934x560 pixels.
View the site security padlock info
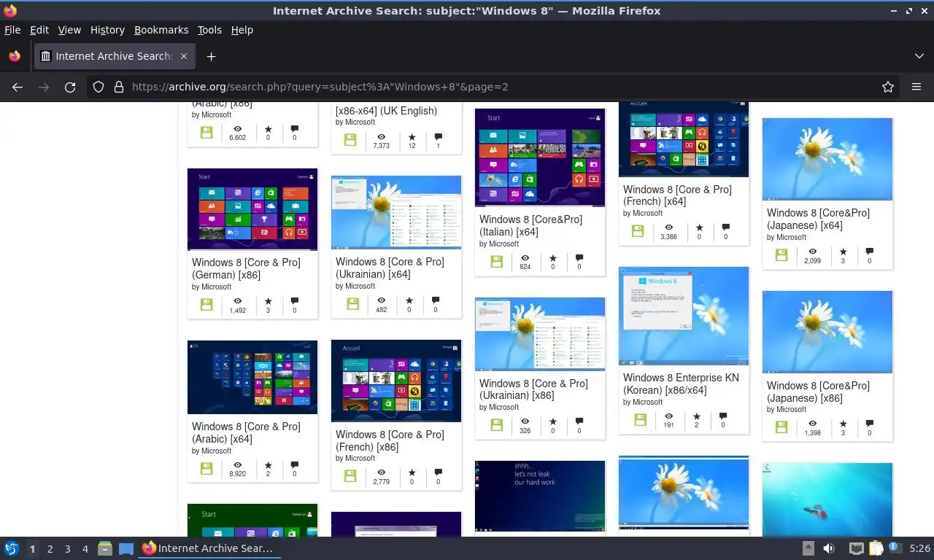pos(119,87)
